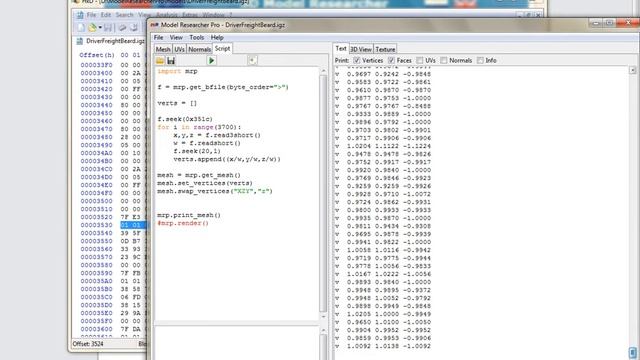Click the 'mesh.set_vertices(verts)' line
This screenshot has height=360, width=640.
click(205, 183)
